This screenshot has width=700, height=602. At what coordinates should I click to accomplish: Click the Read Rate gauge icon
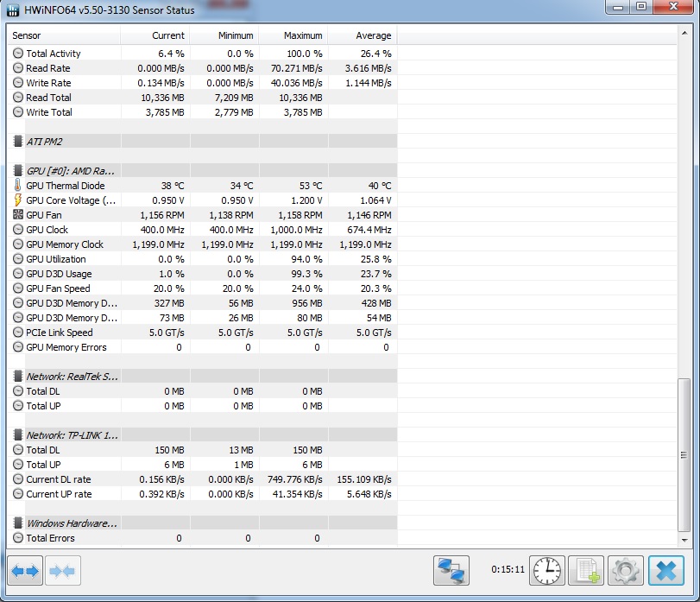pos(18,68)
